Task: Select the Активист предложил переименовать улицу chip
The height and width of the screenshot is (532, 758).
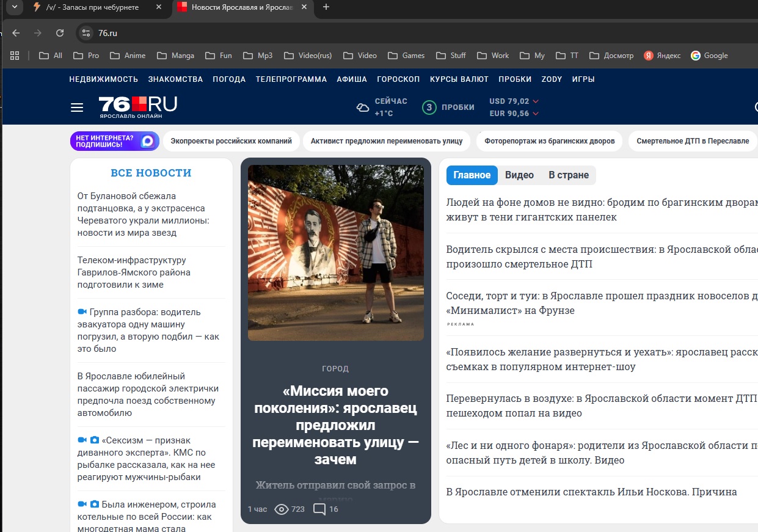Action: (x=387, y=141)
